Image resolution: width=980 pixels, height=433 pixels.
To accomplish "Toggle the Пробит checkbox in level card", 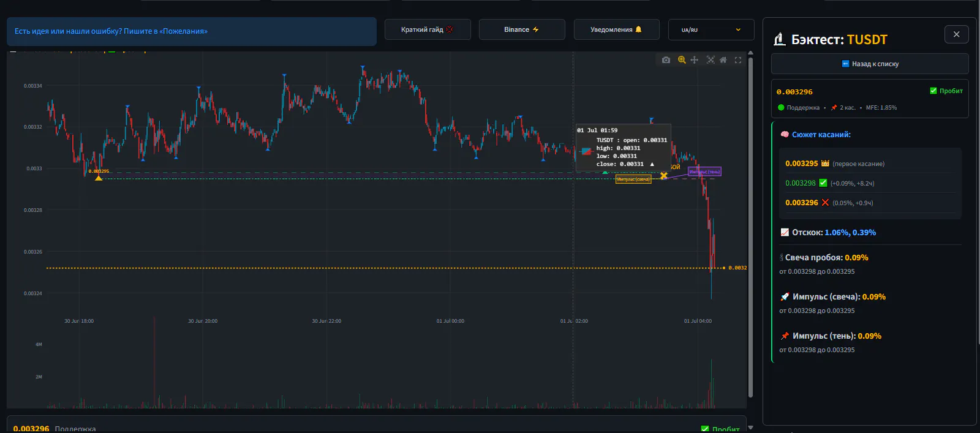I will pyautogui.click(x=933, y=91).
